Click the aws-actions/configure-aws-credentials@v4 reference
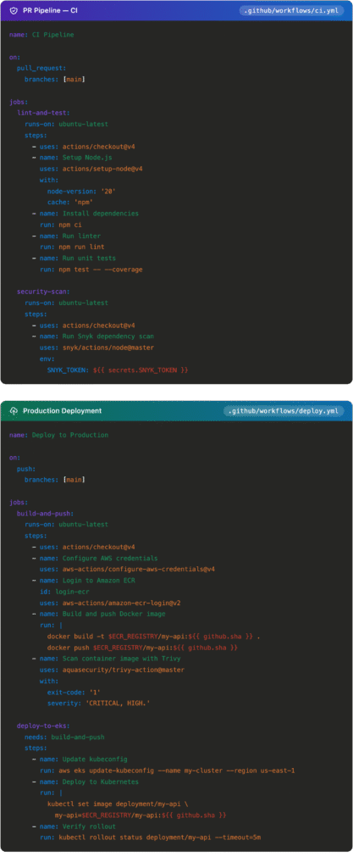Screen dimensions: 353x868 (136, 569)
